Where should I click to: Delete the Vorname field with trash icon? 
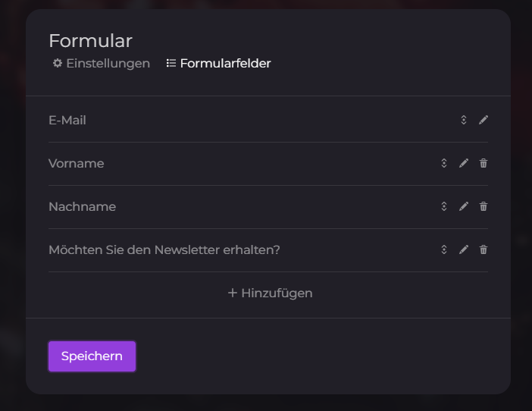483,163
